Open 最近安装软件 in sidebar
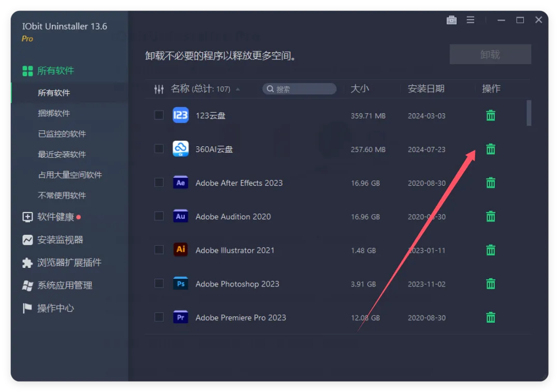 tap(62, 154)
